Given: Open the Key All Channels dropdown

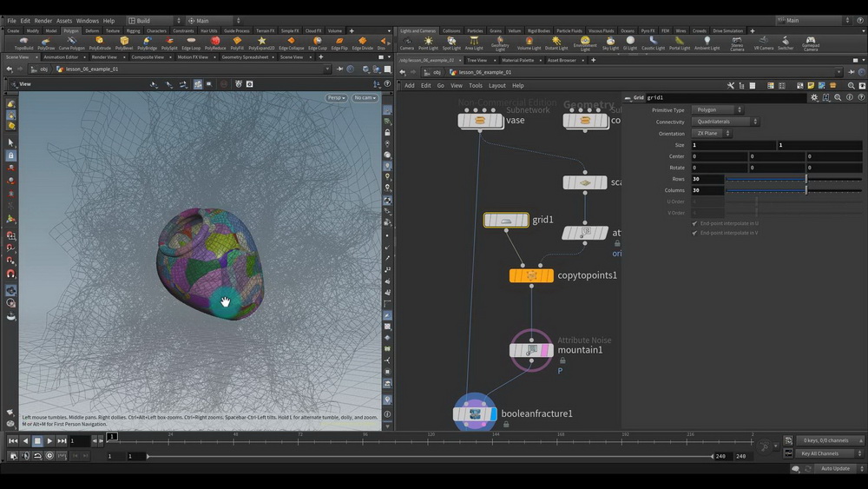Looking at the screenshot, I should click(x=829, y=453).
